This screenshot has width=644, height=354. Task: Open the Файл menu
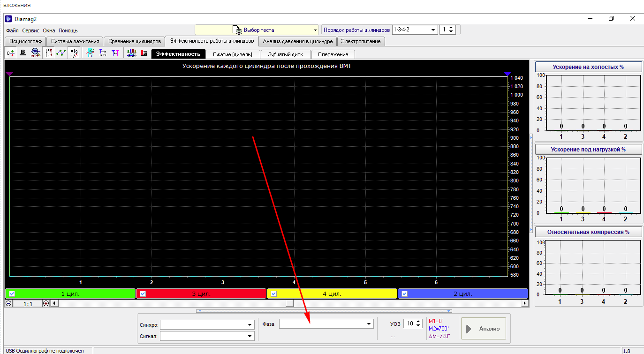(12, 30)
